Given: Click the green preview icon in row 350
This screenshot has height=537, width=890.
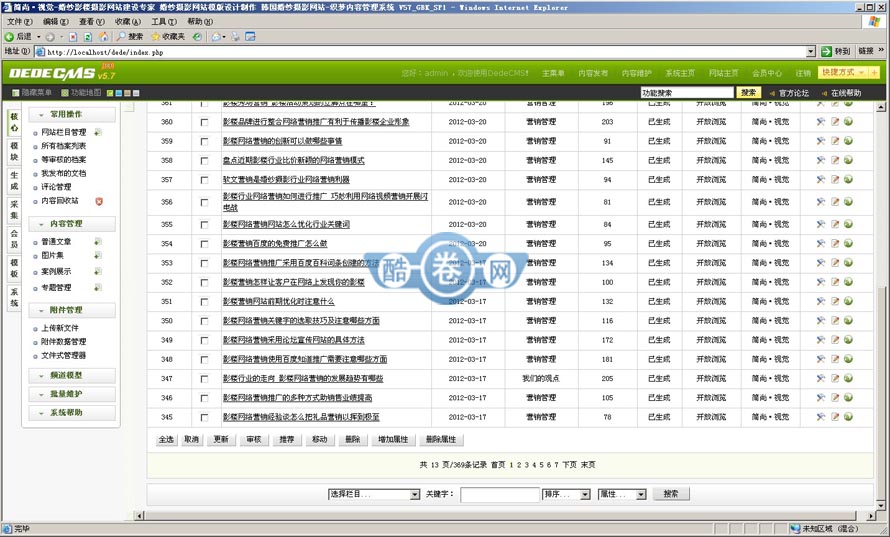Looking at the screenshot, I should 849,320.
